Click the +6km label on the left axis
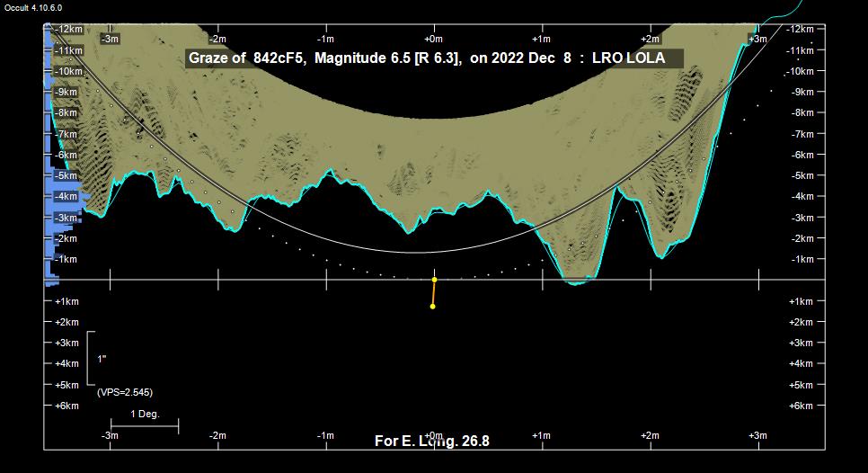Screen dimensions: 868x473 click(66, 406)
